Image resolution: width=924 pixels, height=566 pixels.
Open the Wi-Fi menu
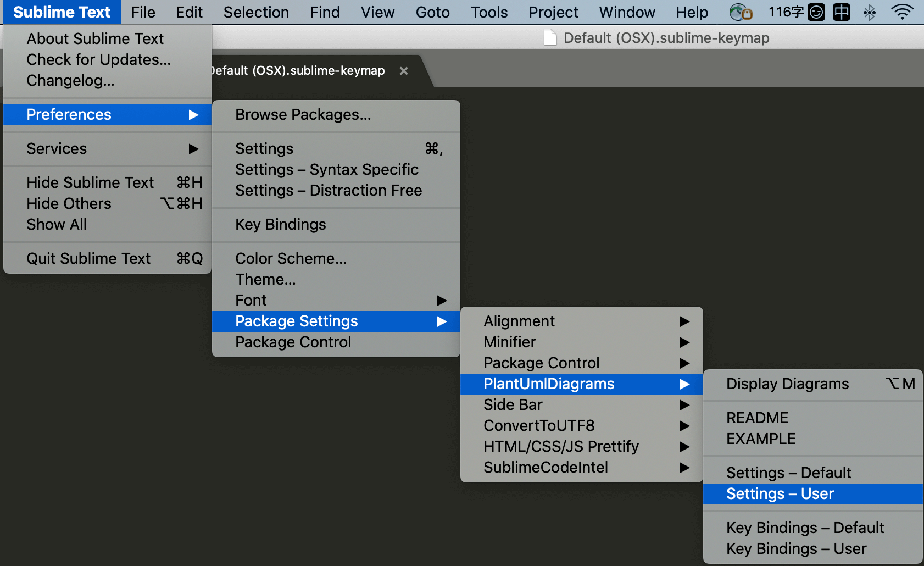(901, 12)
